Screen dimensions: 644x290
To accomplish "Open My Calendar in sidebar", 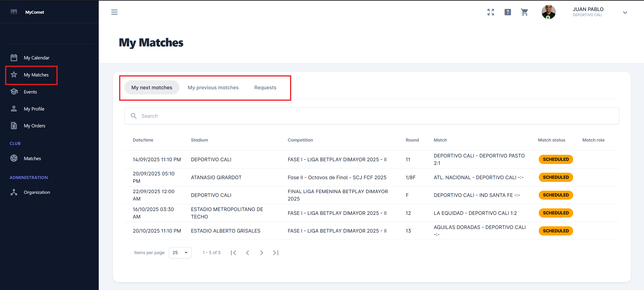I will coord(37,58).
